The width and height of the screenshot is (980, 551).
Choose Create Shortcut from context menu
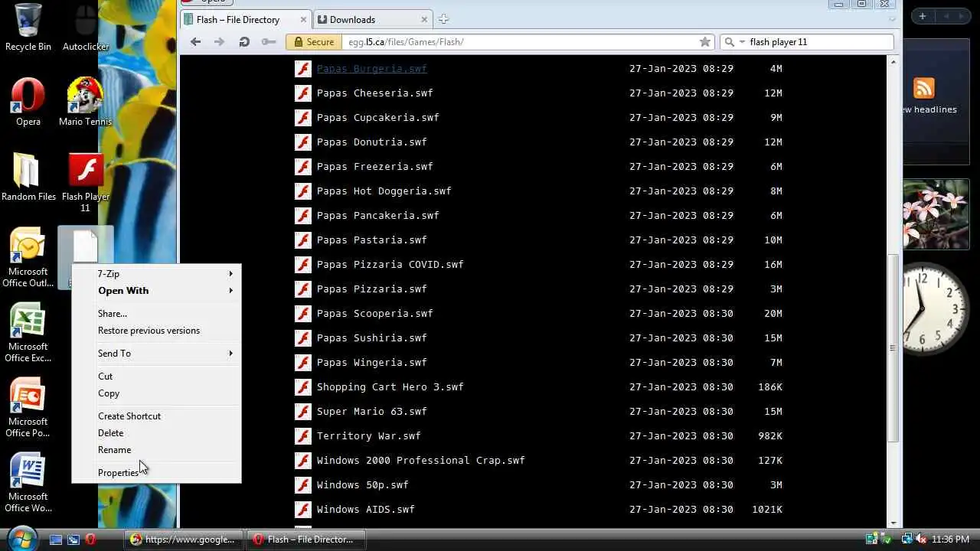pos(156,416)
